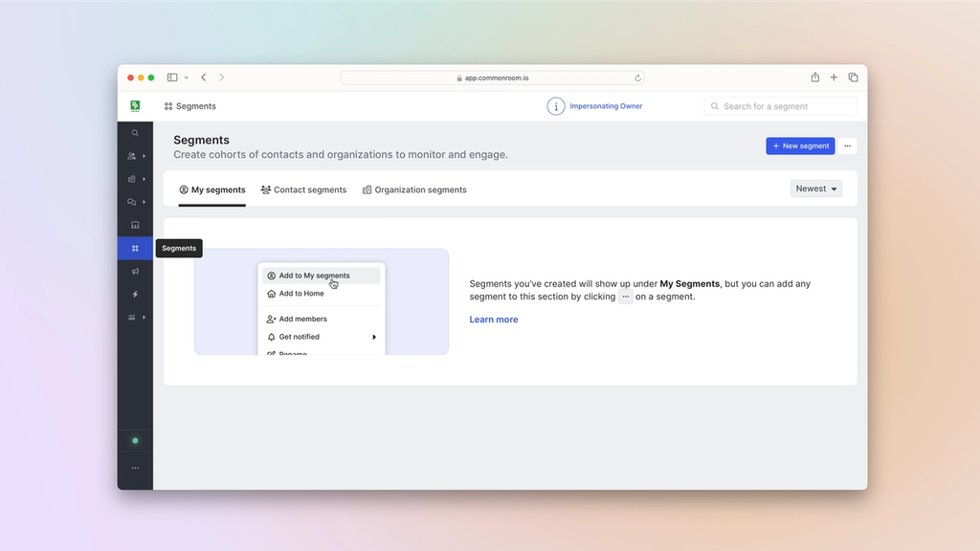The width and height of the screenshot is (980, 551).
Task: Open the contacts icon in sidebar
Action: (x=131, y=156)
